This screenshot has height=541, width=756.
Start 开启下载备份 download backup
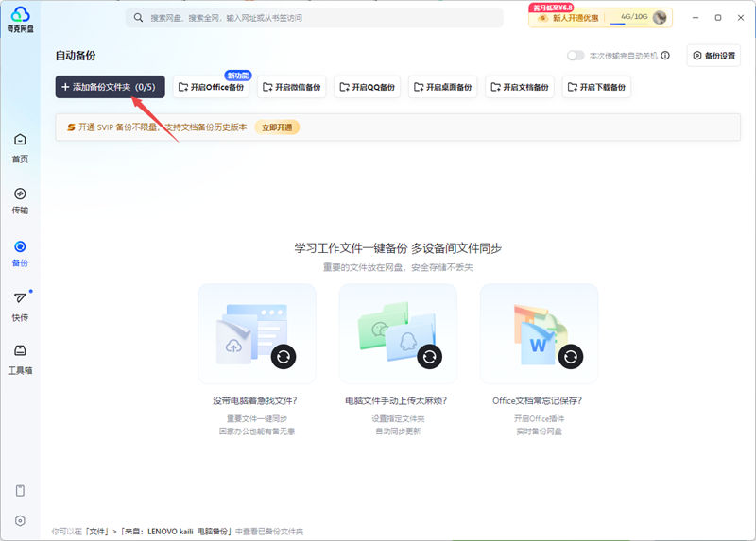coord(596,87)
